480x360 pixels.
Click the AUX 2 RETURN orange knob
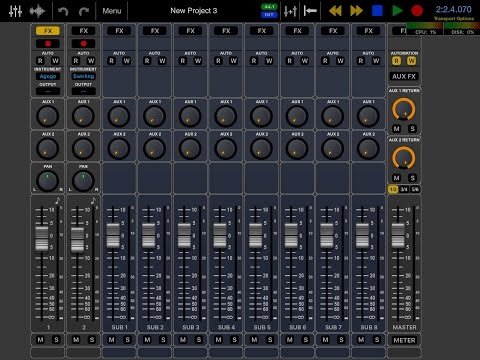(x=404, y=159)
